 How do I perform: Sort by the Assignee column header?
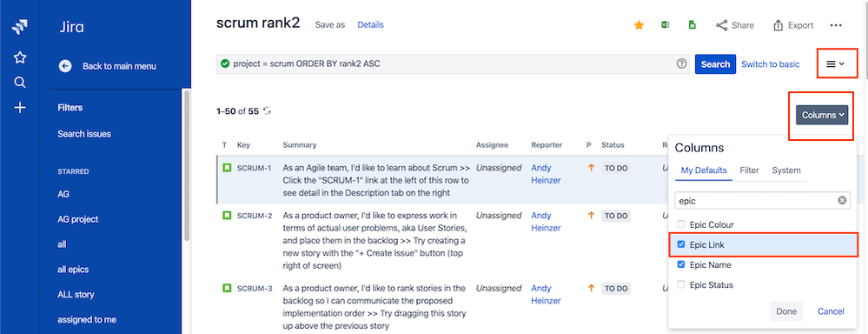492,145
